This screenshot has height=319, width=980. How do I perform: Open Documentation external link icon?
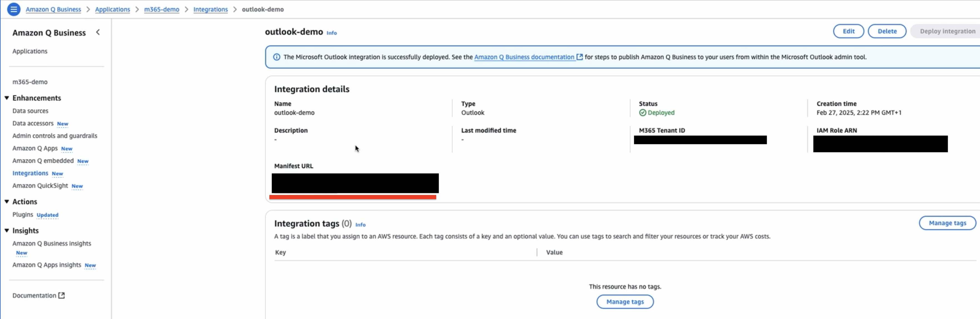coord(62,295)
